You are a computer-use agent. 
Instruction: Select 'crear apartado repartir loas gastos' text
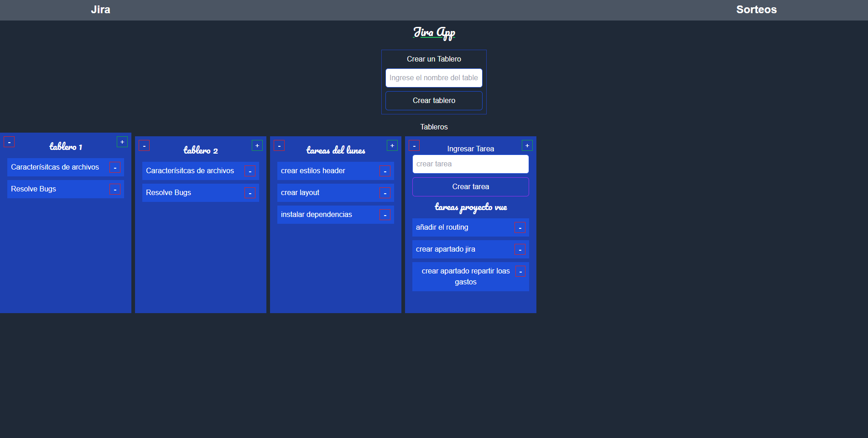[466, 277]
